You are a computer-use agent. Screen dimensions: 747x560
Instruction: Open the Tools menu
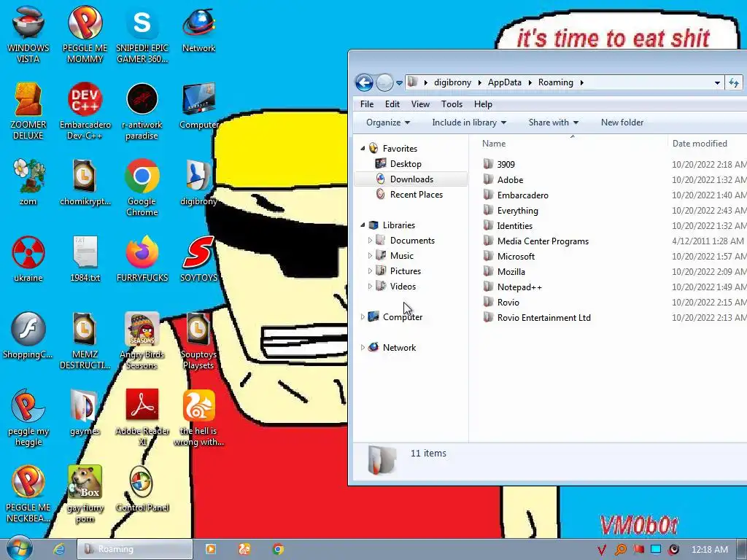coord(452,104)
